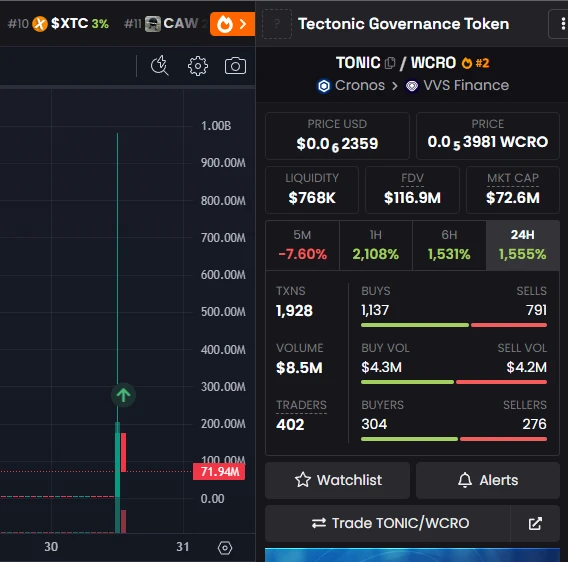568x562 pixels.
Task: Click the WCRO price box
Action: (x=488, y=136)
